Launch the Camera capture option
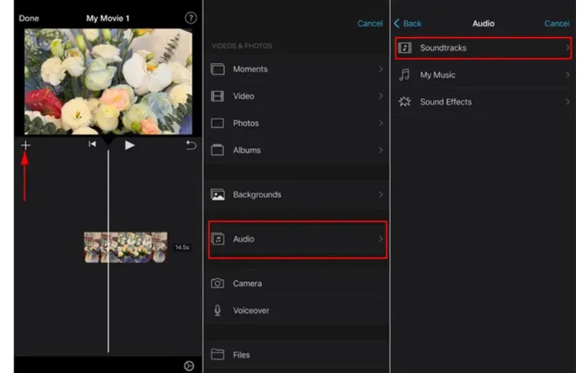This screenshot has height=373, width=588. (247, 284)
